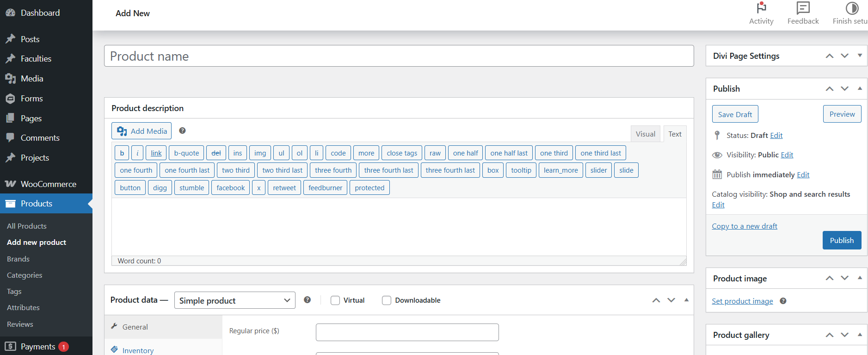Image resolution: width=868 pixels, height=355 pixels.
Task: Open the Inventory product data tab
Action: pyautogui.click(x=164, y=349)
